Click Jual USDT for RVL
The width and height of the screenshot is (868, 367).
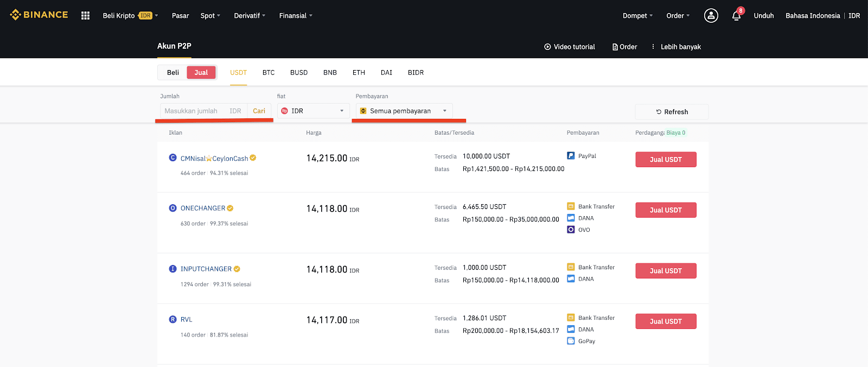point(666,321)
